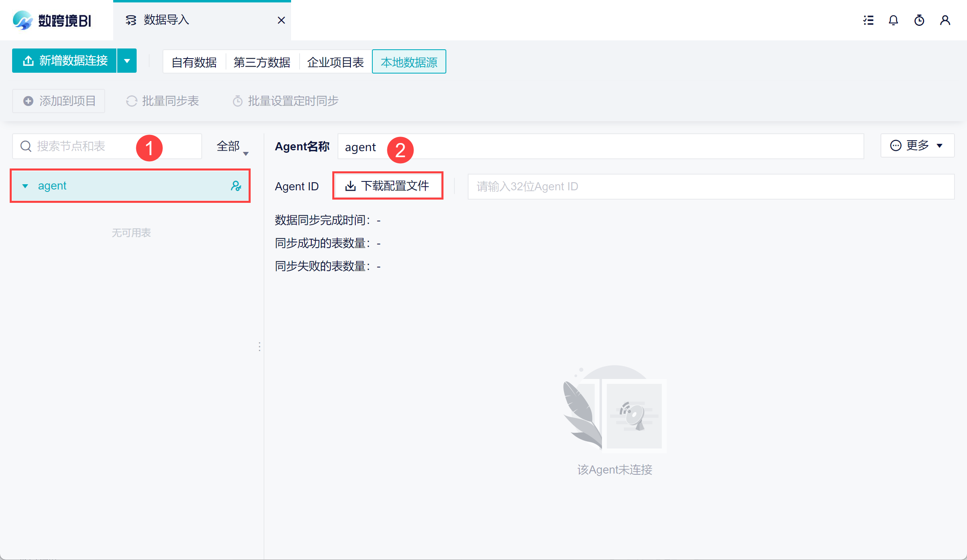This screenshot has height=560, width=967.
Task: Open the 更多 dropdown menu
Action: (x=917, y=145)
